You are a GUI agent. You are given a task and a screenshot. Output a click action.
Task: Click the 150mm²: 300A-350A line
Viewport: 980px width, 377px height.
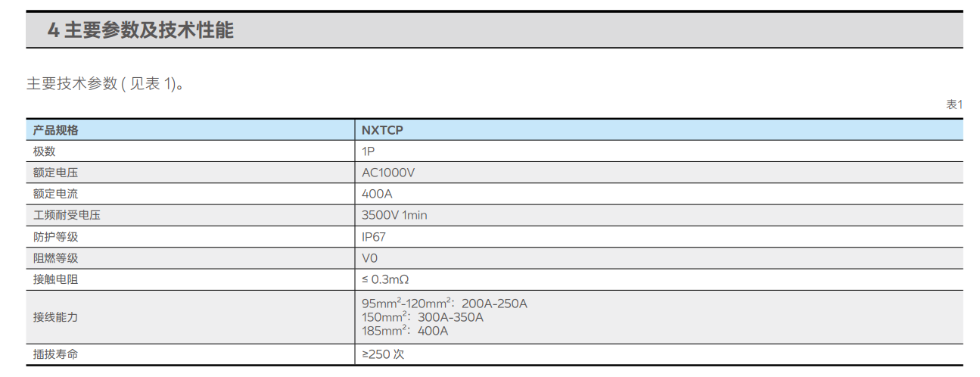422,317
